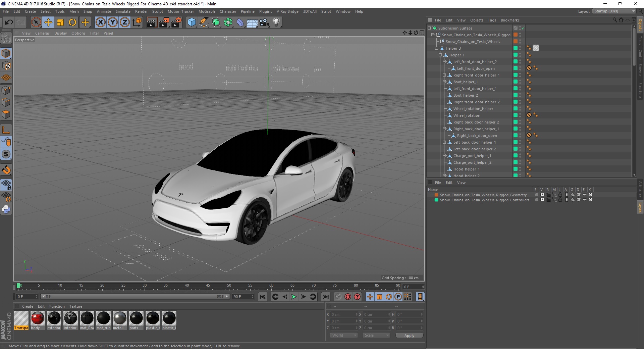The image size is (644, 349).
Task: Select the body material swatch
Action: [x=38, y=320]
